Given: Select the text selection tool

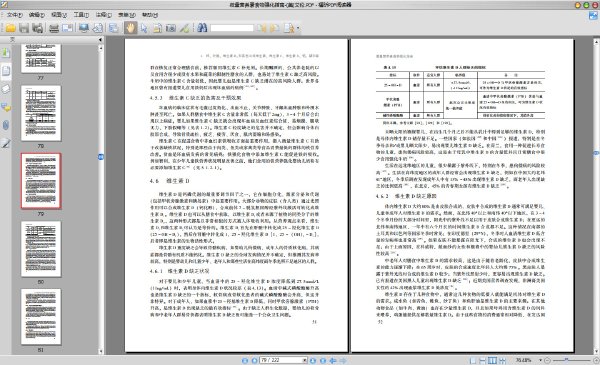Looking at the screenshot, I should point(157,28).
